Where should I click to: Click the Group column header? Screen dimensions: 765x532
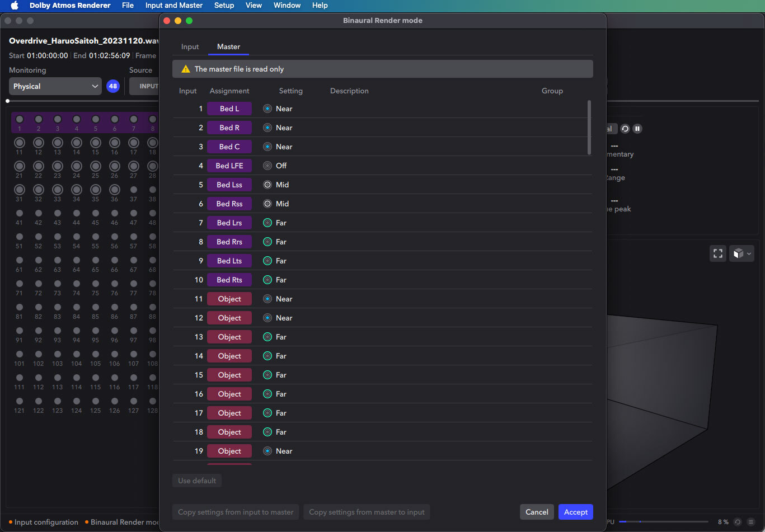click(x=552, y=91)
